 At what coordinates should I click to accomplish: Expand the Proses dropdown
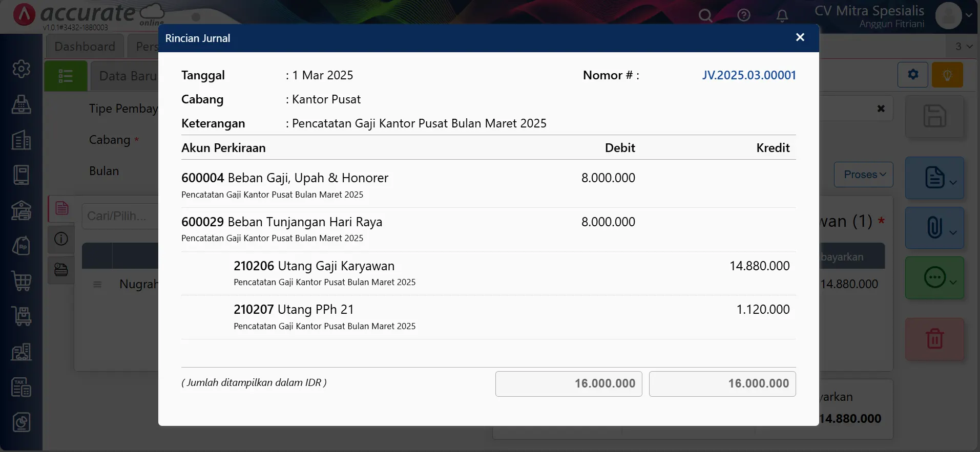[864, 175]
